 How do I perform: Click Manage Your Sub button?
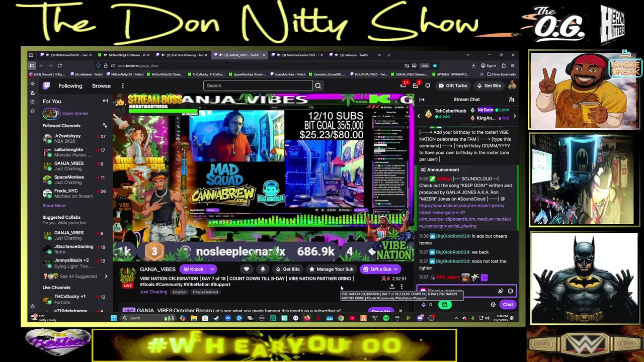click(x=332, y=269)
